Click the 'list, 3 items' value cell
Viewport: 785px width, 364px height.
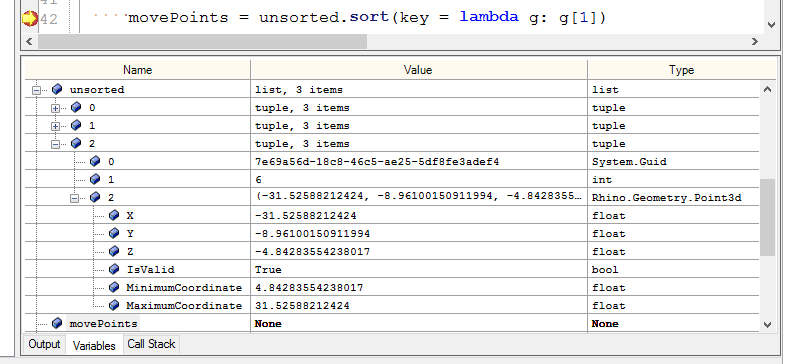[x=419, y=90]
